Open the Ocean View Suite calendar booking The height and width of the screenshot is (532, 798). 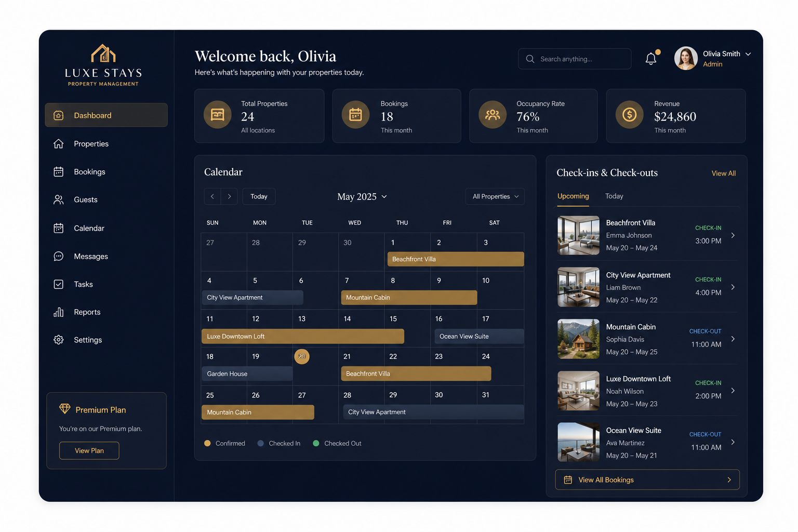click(x=479, y=336)
